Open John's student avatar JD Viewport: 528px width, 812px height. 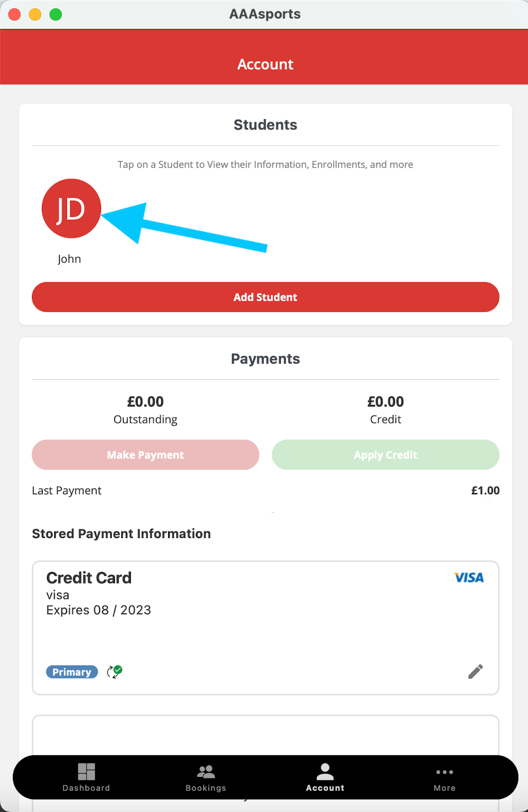(71, 208)
